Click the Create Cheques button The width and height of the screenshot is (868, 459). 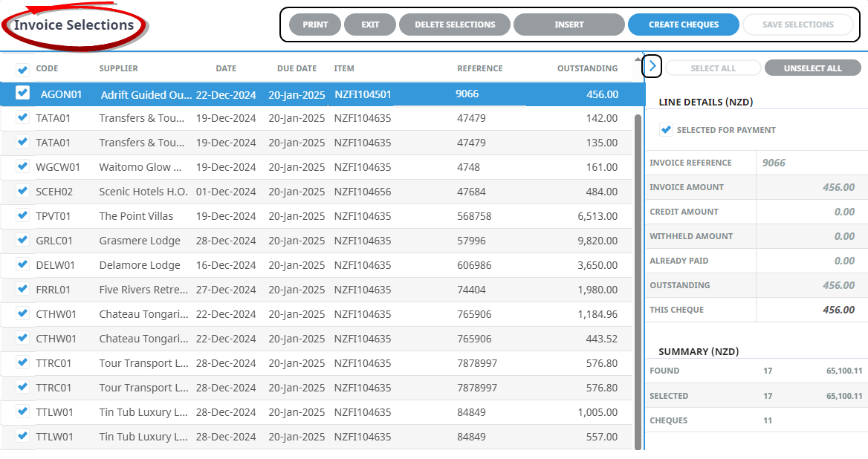tap(683, 25)
